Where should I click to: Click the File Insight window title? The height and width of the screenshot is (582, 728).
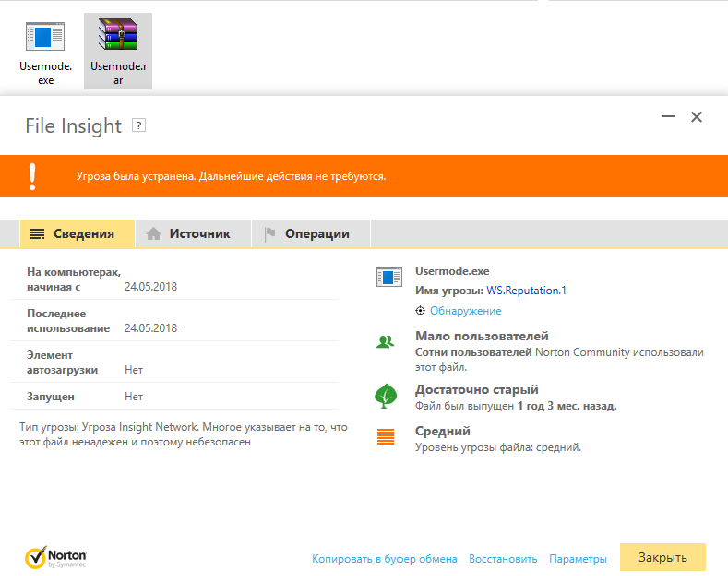(74, 125)
